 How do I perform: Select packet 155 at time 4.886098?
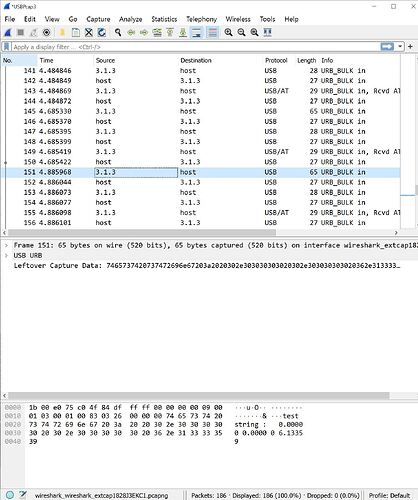click(201, 213)
